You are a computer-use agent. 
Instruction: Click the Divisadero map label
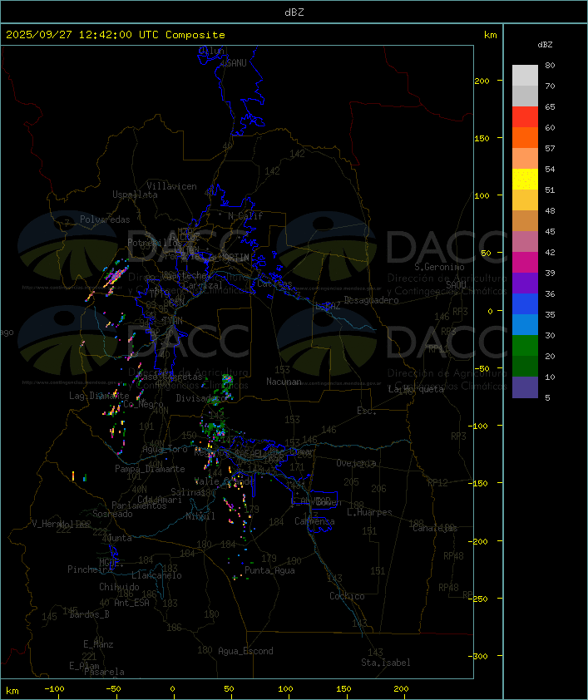click(201, 397)
